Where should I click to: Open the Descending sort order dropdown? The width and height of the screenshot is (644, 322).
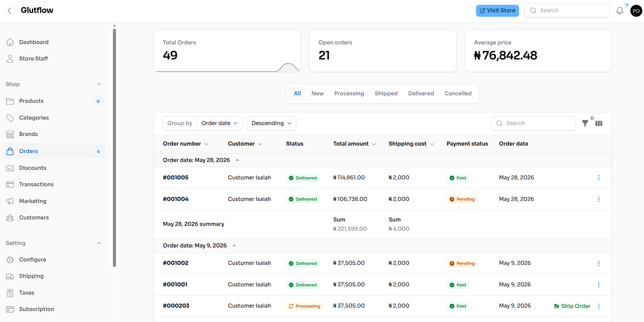(x=271, y=123)
